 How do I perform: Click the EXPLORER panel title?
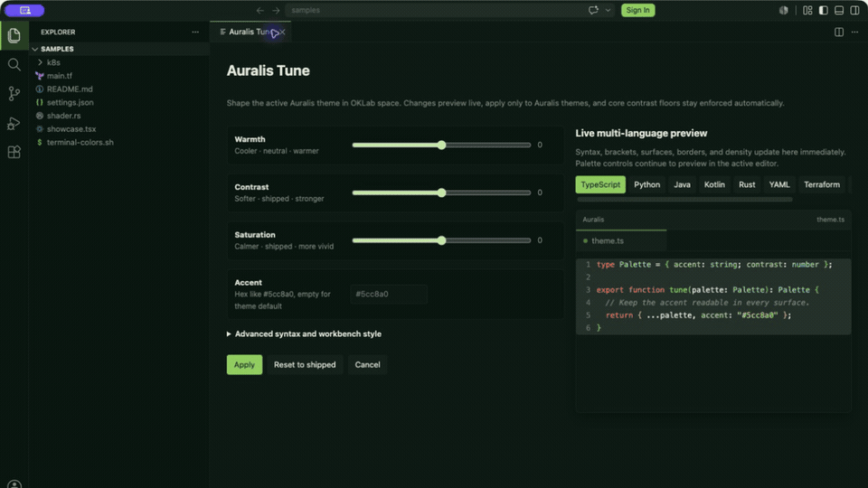tap(58, 33)
